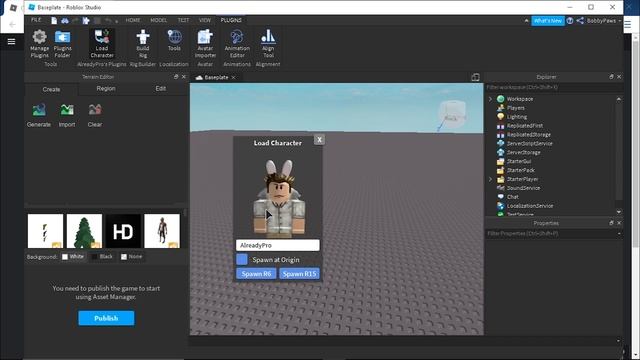Screen dimensions: 640x360
Task: Click the share icon near username
Action: 580,20
